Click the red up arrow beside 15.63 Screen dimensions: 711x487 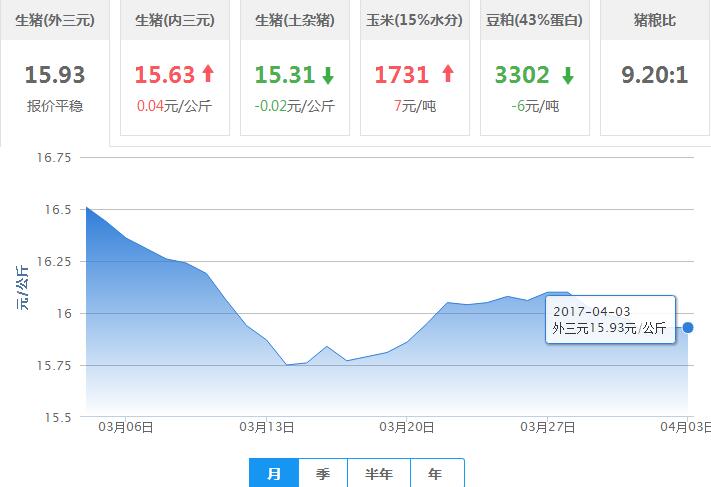click(208, 74)
